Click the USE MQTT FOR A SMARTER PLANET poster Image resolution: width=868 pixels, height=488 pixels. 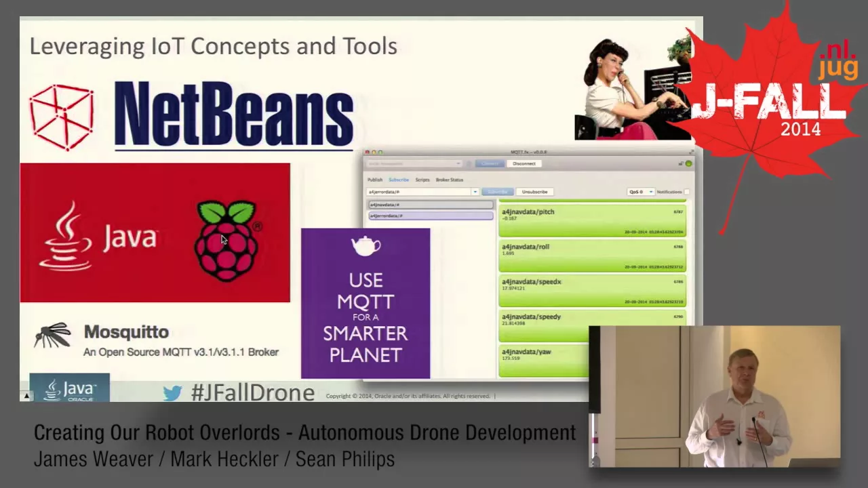366,303
